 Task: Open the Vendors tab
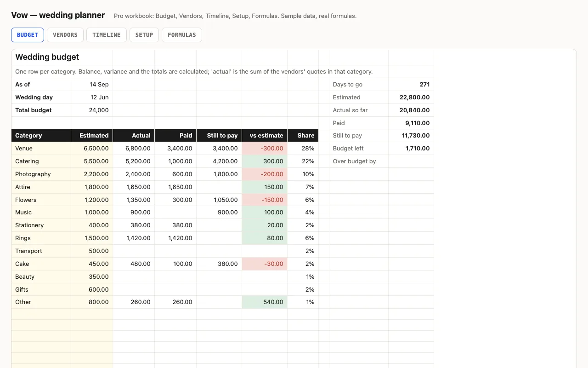pos(65,35)
